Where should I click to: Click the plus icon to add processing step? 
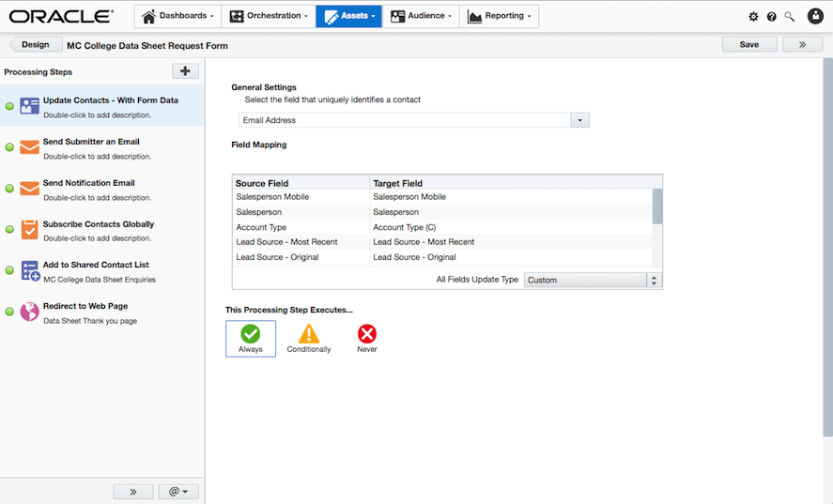185,71
